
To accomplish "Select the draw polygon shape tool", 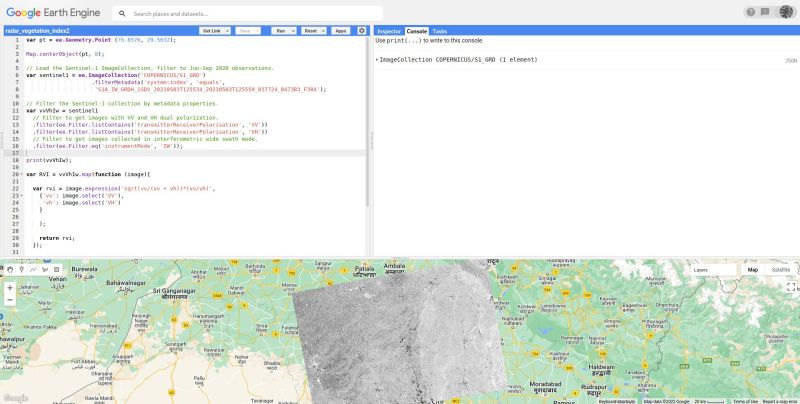I will point(45,269).
